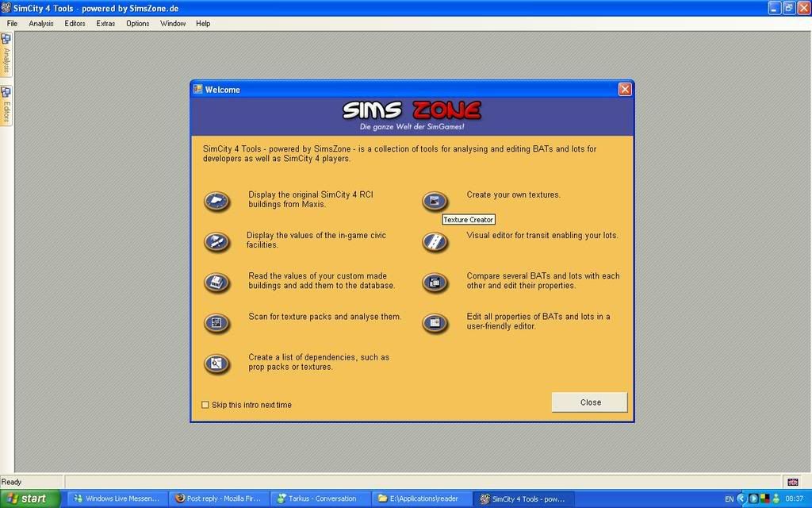This screenshot has width=812, height=508.
Task: Click the system clock showing 08:37
Action: tap(794, 498)
